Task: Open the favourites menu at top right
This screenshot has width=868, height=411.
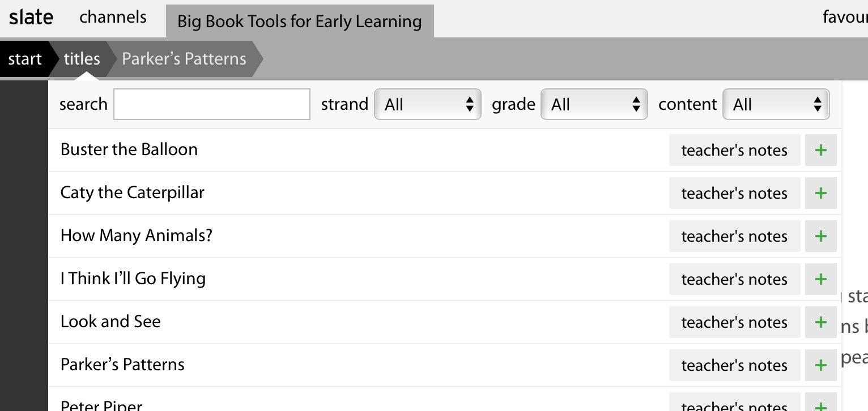Action: (x=848, y=17)
